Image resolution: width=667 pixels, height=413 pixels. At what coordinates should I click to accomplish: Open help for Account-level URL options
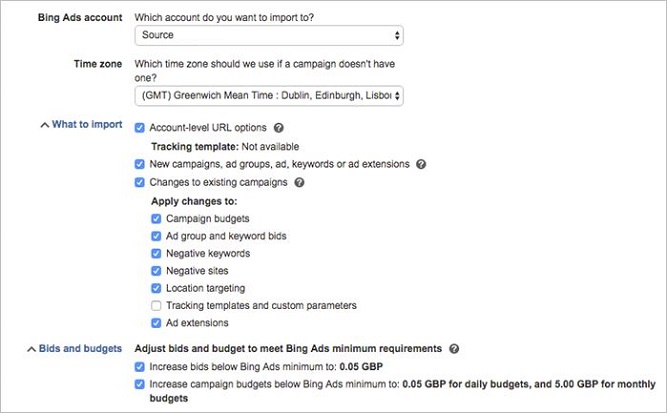[x=279, y=128]
